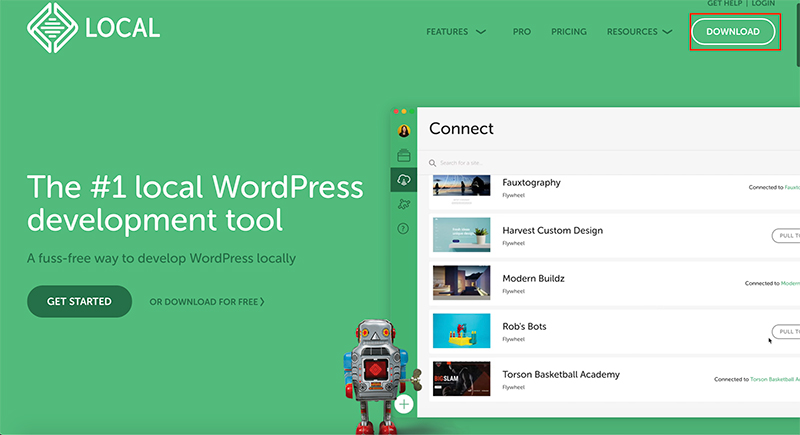Open the Harvest Custom Design thumbnail
The image size is (800, 435).
[462, 235]
